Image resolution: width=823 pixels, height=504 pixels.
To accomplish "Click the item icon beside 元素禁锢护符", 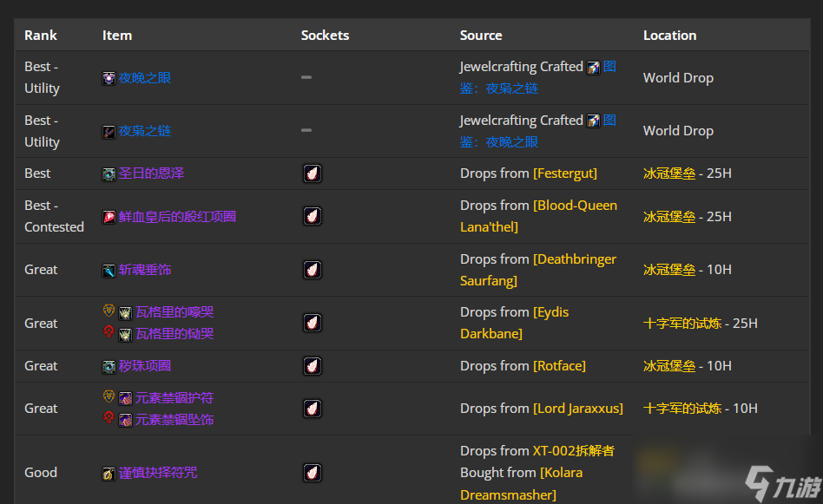I will 125,398.
